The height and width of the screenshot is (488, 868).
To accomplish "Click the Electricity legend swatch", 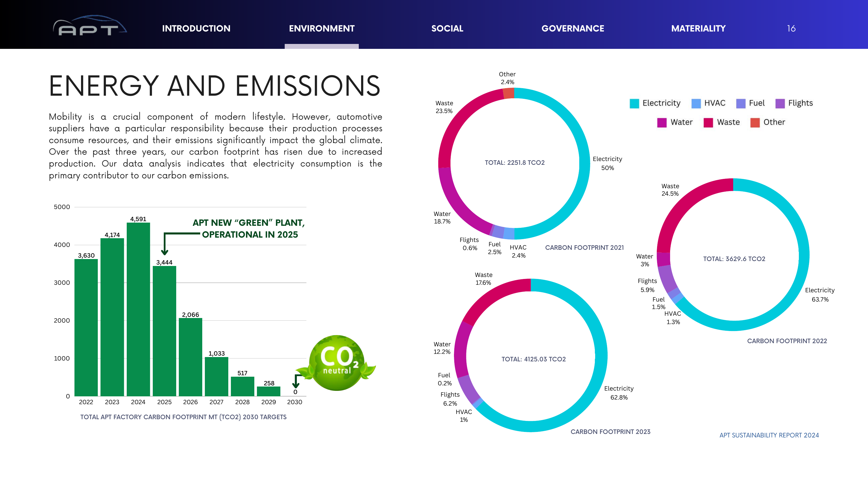I will click(x=634, y=103).
